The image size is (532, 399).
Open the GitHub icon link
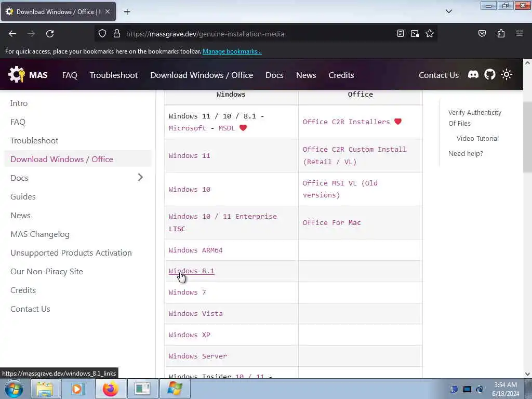point(489,74)
